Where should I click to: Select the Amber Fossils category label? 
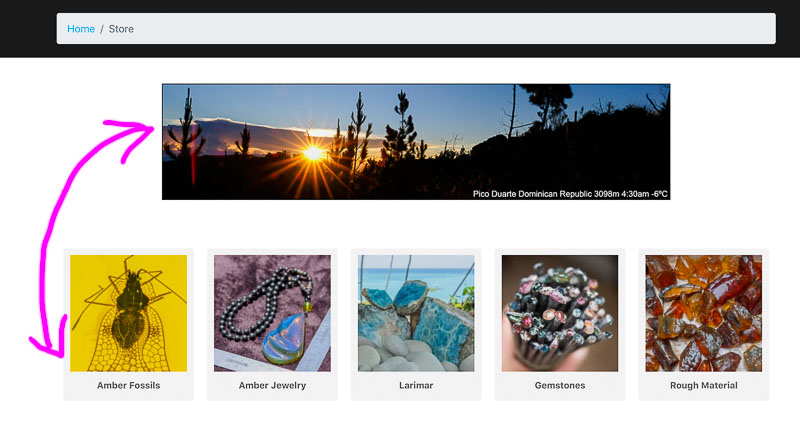[x=129, y=386]
